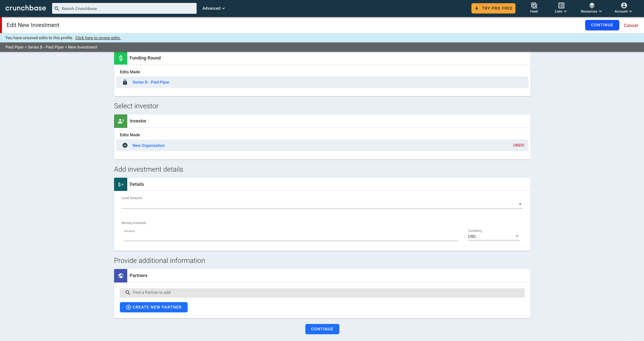Open the Currency USD dropdown
Viewport: 644px width, 341px height.
pyautogui.click(x=494, y=236)
